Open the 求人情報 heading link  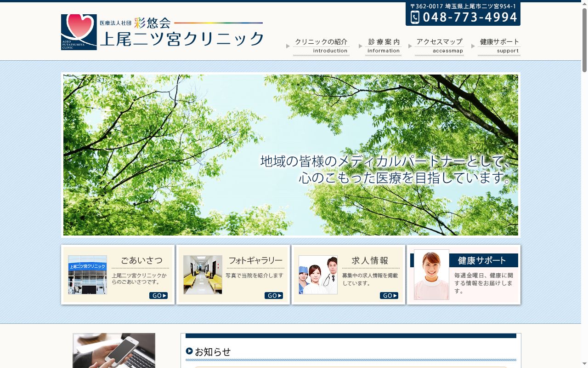click(370, 260)
